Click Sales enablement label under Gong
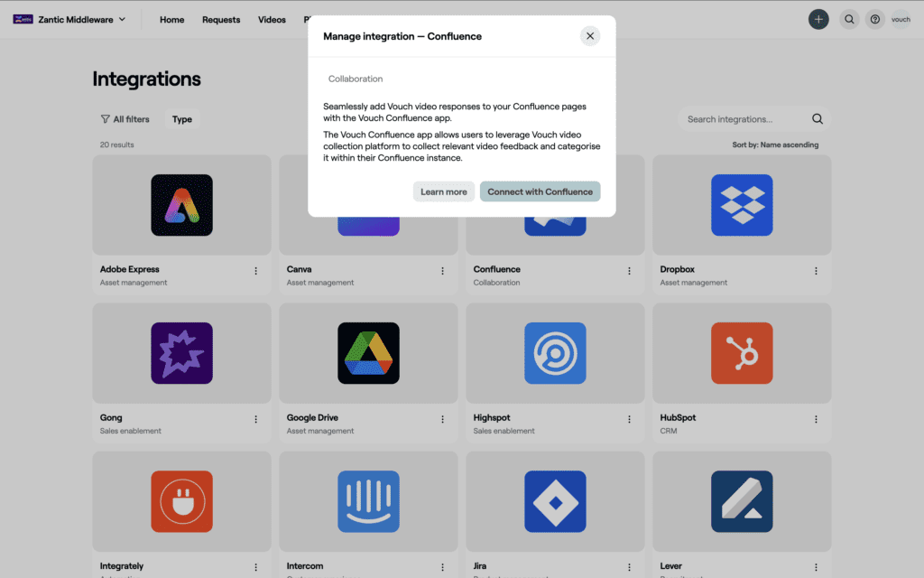This screenshot has width=924, height=578. (x=130, y=431)
